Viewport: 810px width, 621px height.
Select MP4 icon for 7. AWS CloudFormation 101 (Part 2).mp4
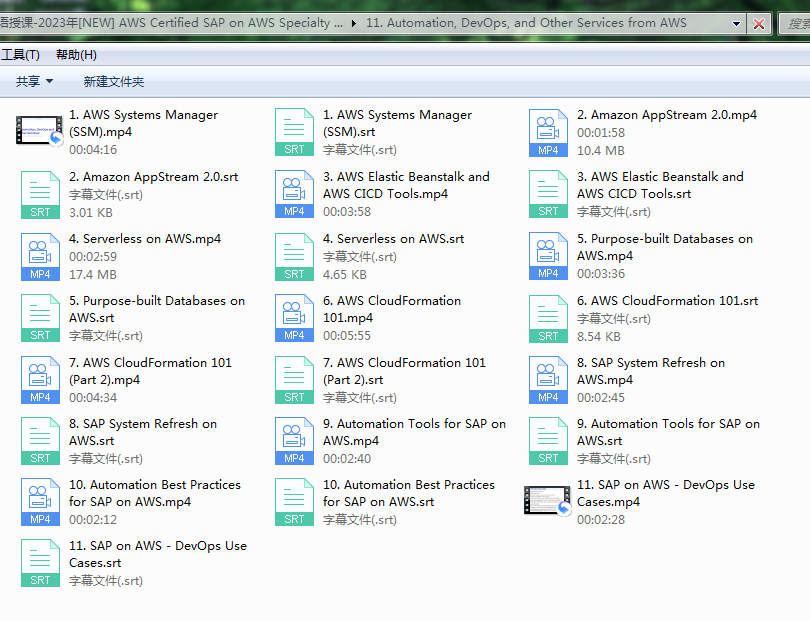click(x=40, y=380)
